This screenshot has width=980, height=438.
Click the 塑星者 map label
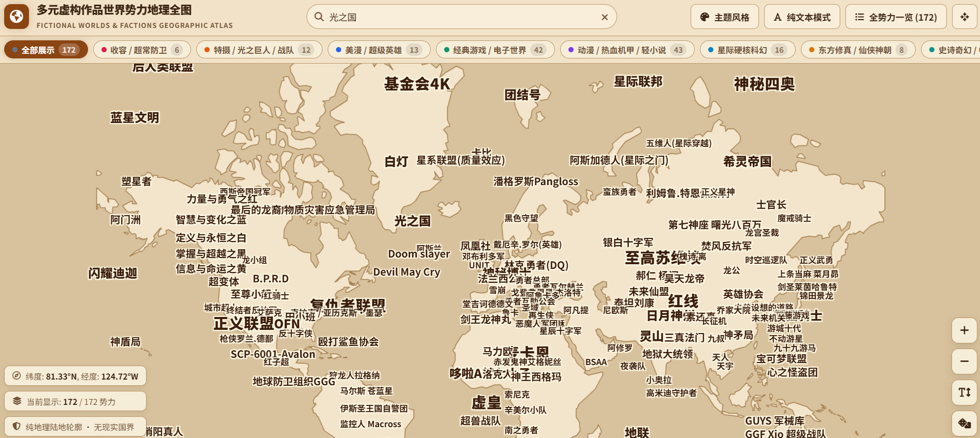(136, 181)
